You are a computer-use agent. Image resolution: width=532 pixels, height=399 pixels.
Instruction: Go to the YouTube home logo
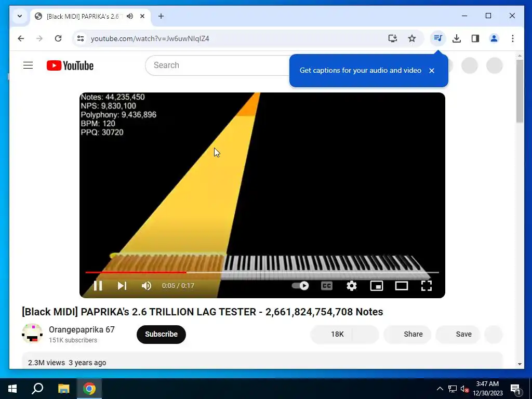pyautogui.click(x=70, y=65)
